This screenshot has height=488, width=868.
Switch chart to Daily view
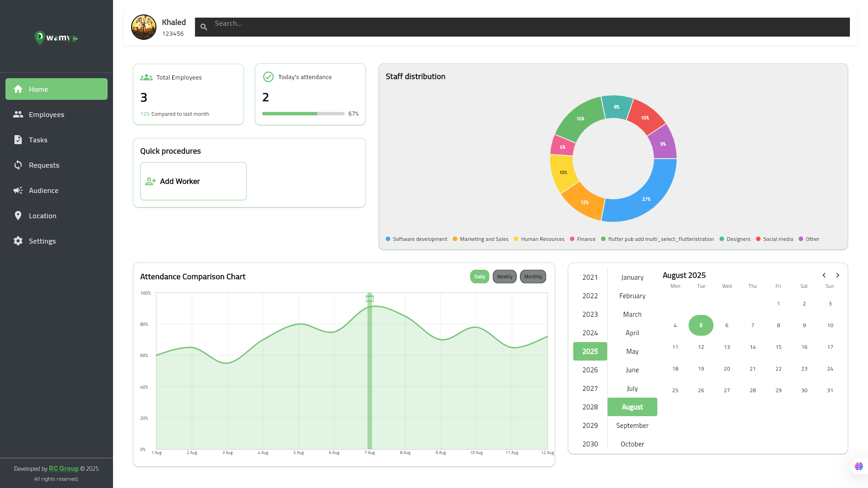coord(480,277)
